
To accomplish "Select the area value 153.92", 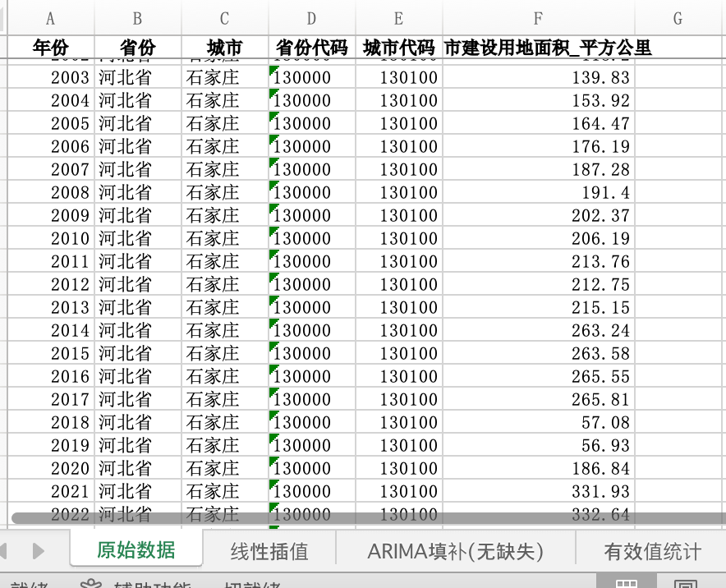I will (539, 100).
